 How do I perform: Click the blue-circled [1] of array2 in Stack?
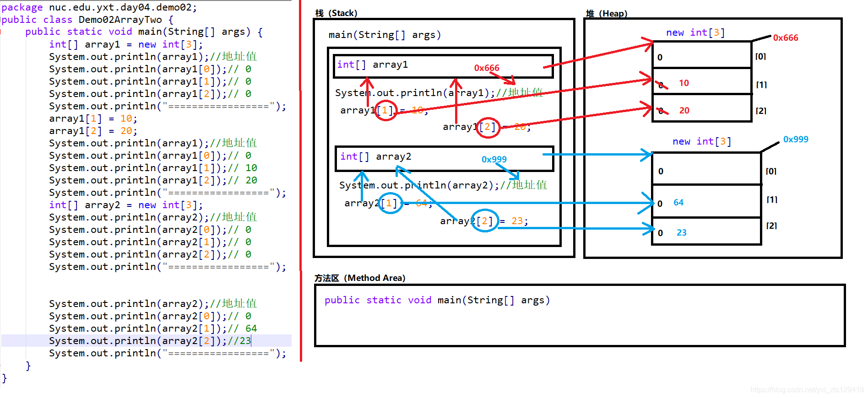point(391,203)
